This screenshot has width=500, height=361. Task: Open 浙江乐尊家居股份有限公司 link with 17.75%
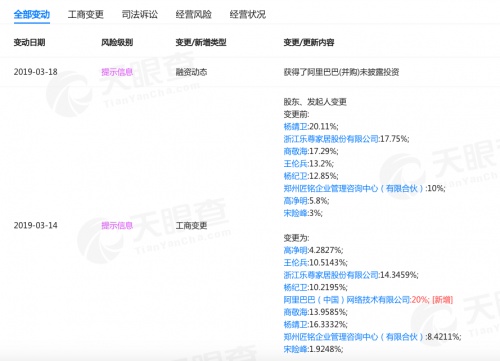tap(331, 139)
